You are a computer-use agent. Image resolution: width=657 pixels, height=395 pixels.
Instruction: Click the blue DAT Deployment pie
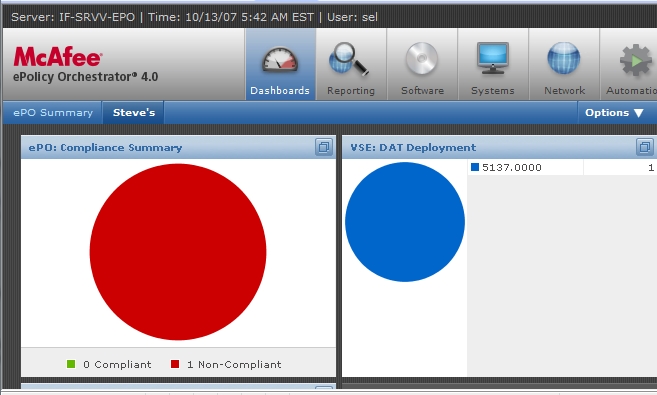coord(405,222)
